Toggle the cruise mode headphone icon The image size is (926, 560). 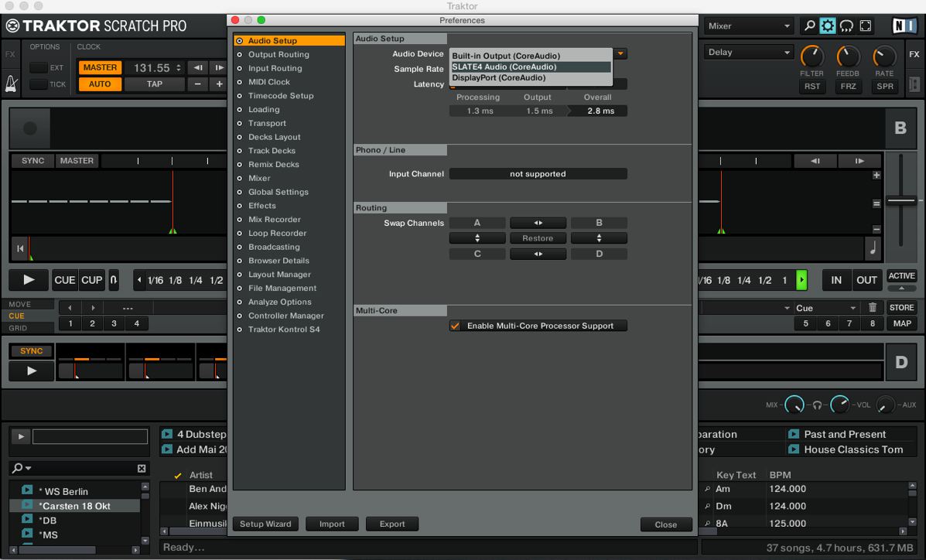[846, 26]
